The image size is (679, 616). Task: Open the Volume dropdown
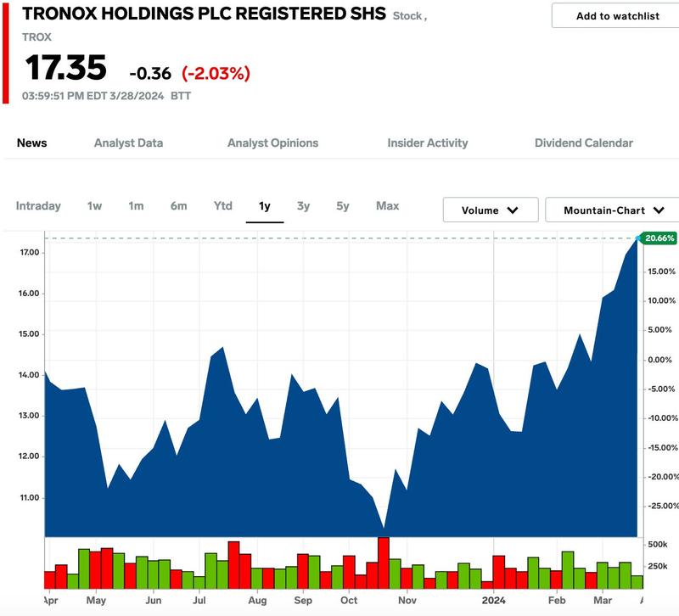491,210
